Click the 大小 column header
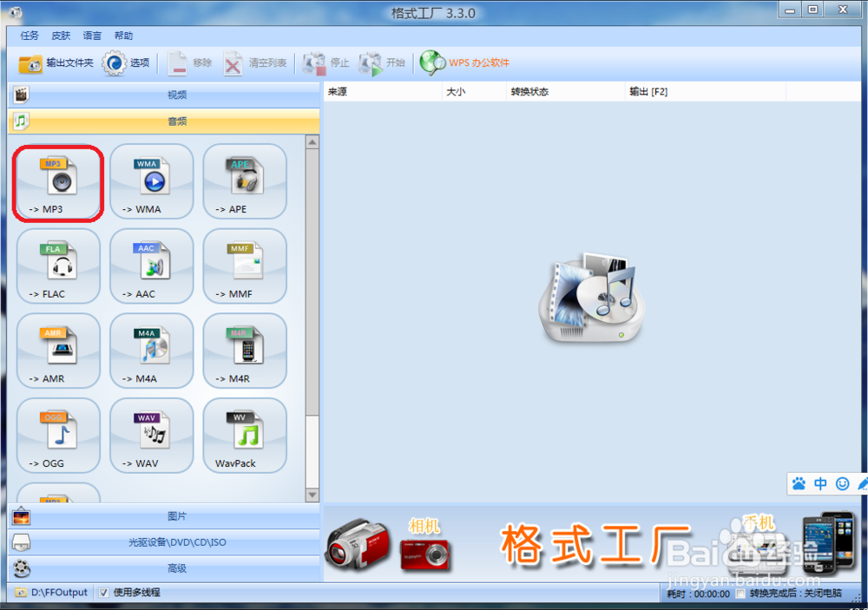 [475, 92]
